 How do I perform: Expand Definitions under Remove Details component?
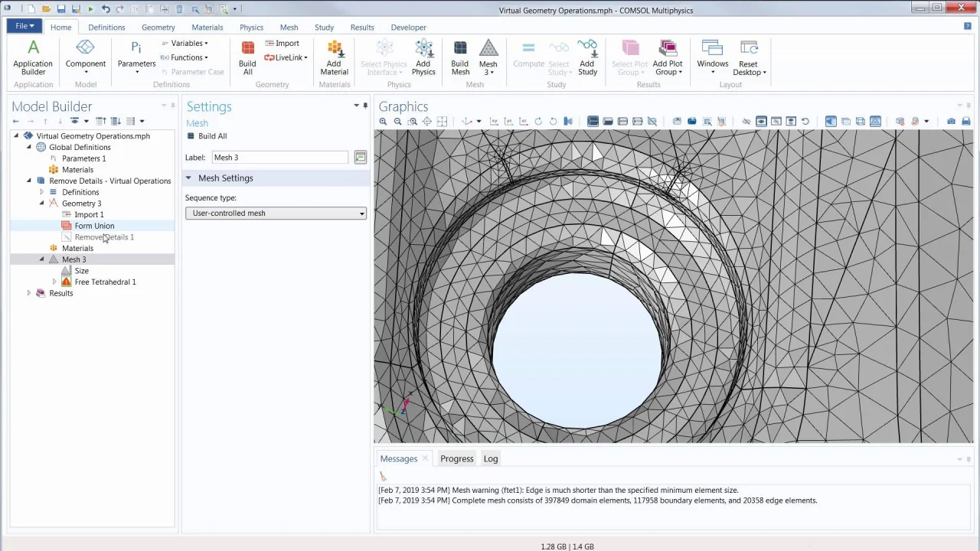(42, 192)
